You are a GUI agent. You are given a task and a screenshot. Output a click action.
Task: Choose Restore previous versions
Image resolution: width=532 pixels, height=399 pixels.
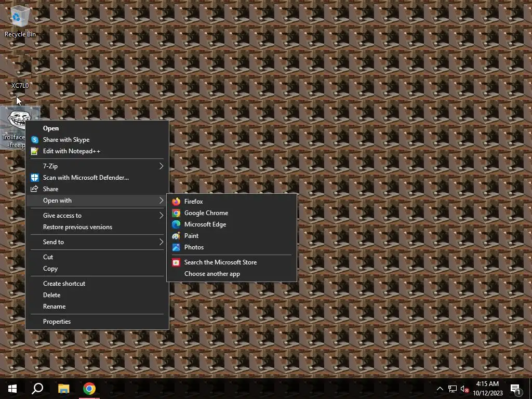click(x=97, y=227)
